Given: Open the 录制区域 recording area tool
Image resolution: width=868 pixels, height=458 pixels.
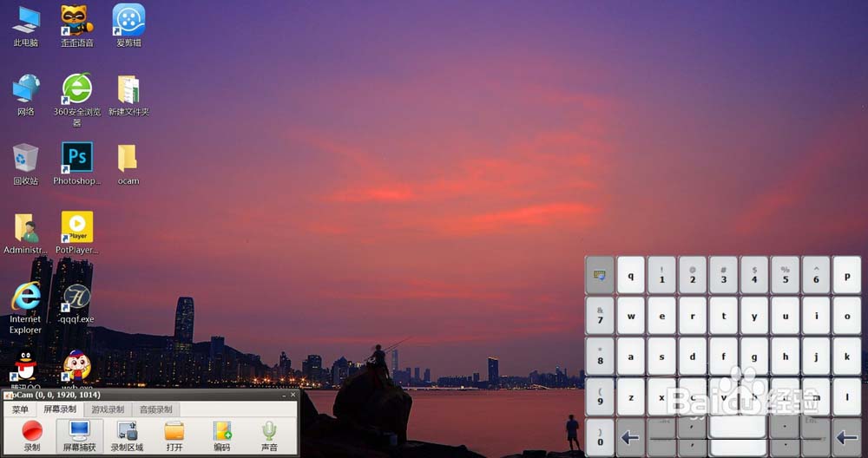Looking at the screenshot, I should 128,435.
